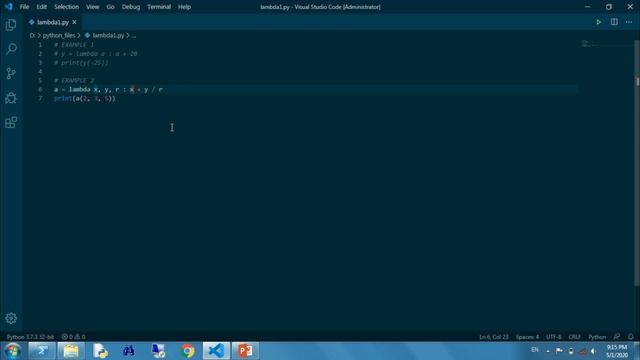Open the taskbar clock 9:15 PM
Screen dimensions: 640x360
pos(617,351)
